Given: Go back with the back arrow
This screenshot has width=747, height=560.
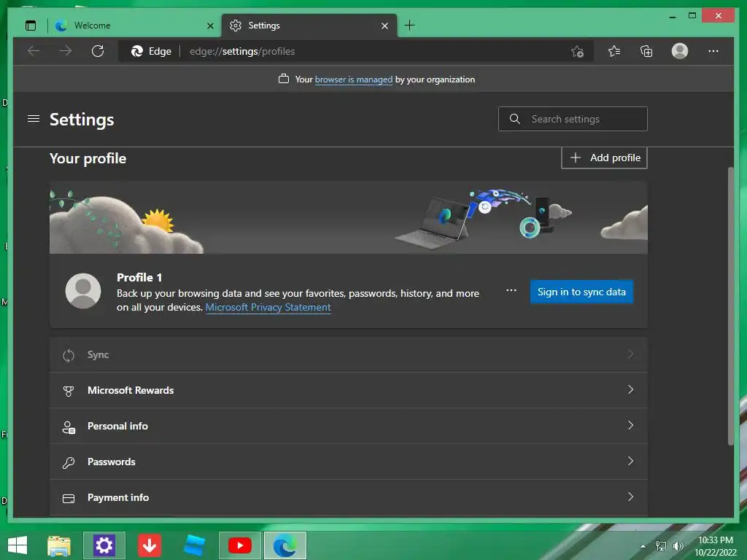Looking at the screenshot, I should pyautogui.click(x=34, y=51).
